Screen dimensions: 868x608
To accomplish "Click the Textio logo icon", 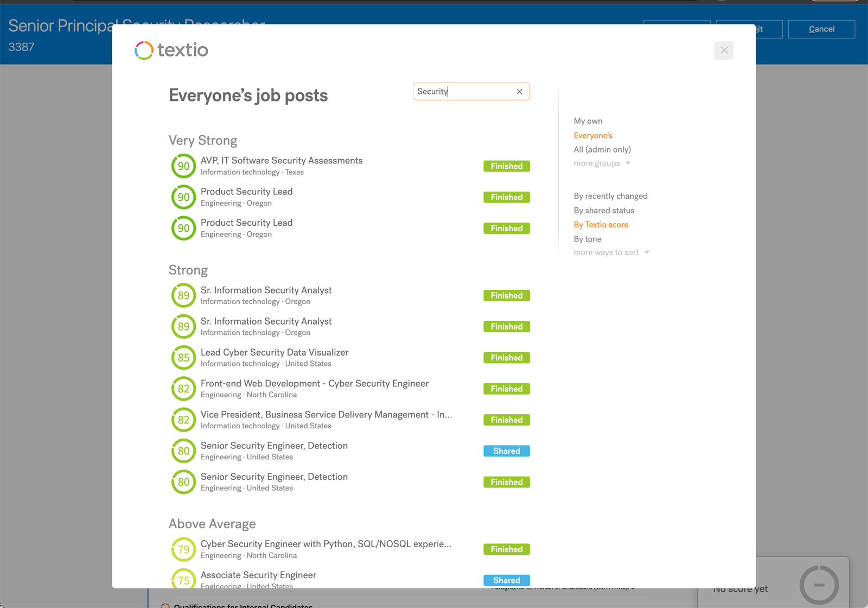I will click(x=144, y=50).
